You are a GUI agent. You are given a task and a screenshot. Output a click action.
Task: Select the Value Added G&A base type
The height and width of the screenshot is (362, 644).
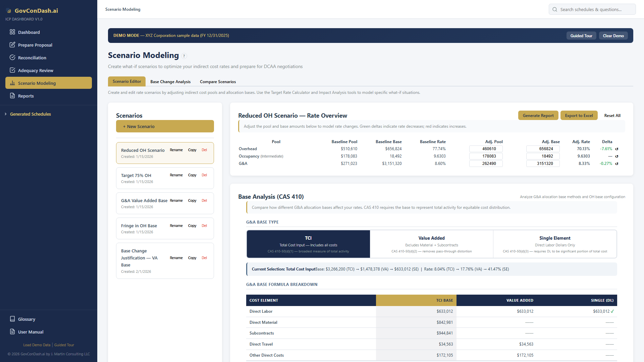coord(431,244)
